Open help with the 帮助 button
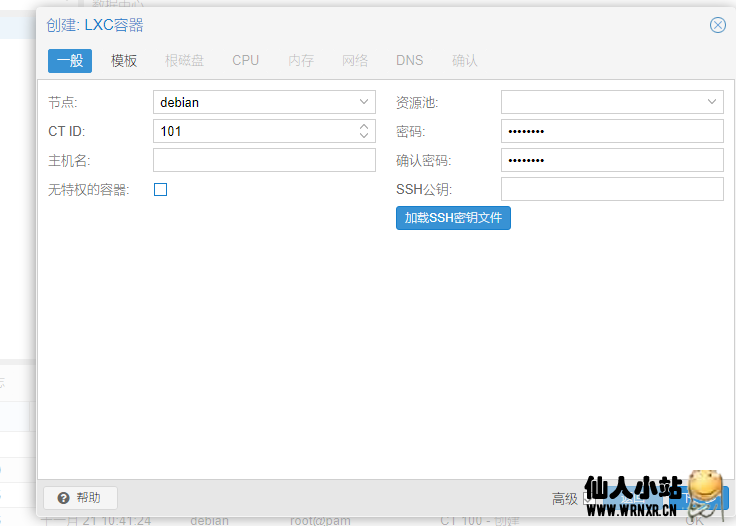736x526 pixels. coord(80,497)
